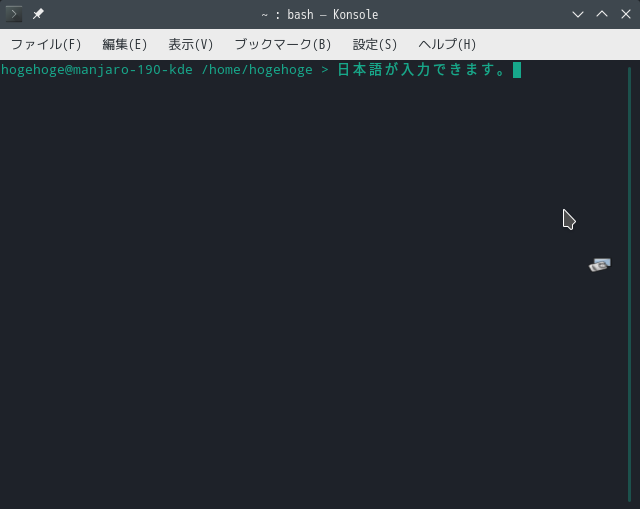The height and width of the screenshot is (509, 640).
Task: Open the ヘルプ(H) menu
Action: point(447,44)
